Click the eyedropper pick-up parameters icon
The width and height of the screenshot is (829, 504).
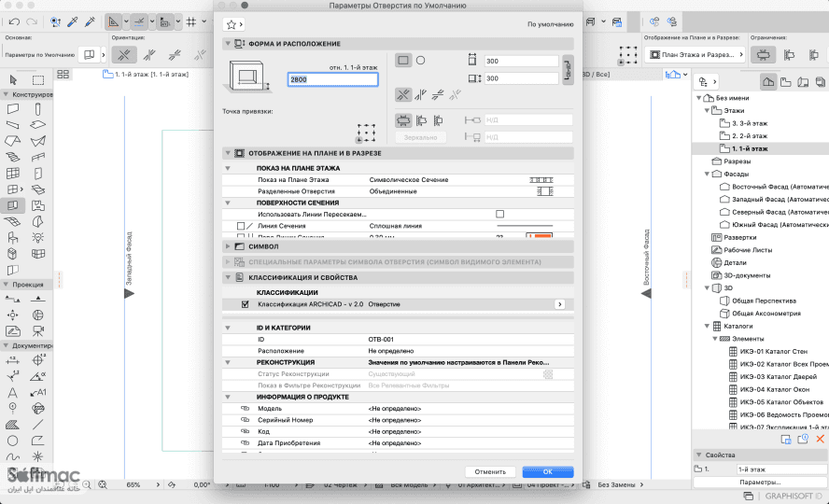(73, 21)
